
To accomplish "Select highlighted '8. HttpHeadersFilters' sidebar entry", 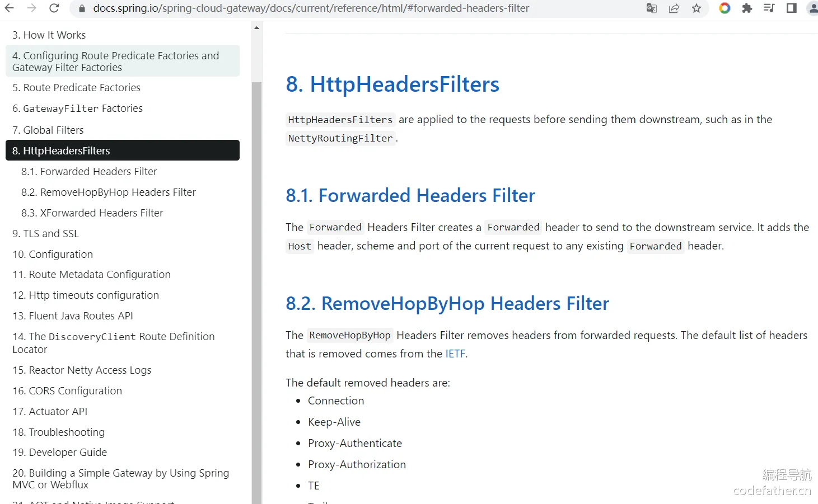I will (x=123, y=150).
